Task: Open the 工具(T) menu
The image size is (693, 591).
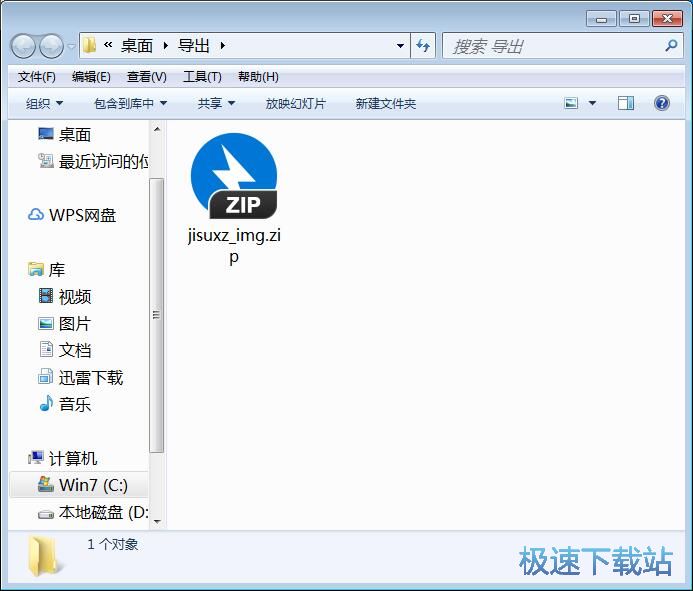Action: (x=202, y=77)
